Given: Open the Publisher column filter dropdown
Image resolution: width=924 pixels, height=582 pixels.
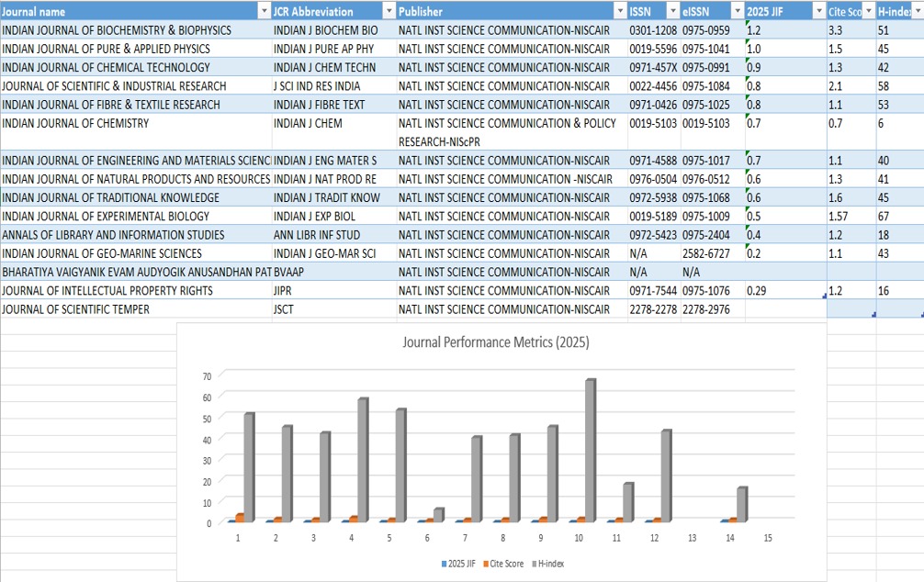Looking at the screenshot, I should click(620, 11).
